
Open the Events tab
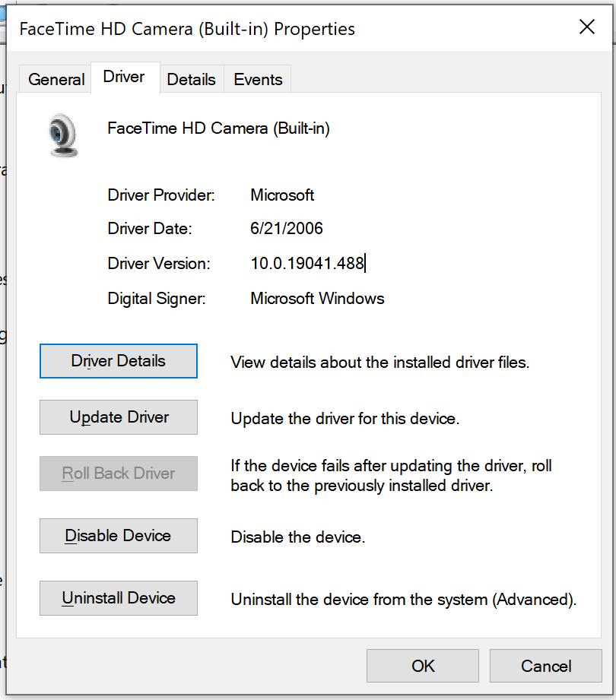point(257,79)
